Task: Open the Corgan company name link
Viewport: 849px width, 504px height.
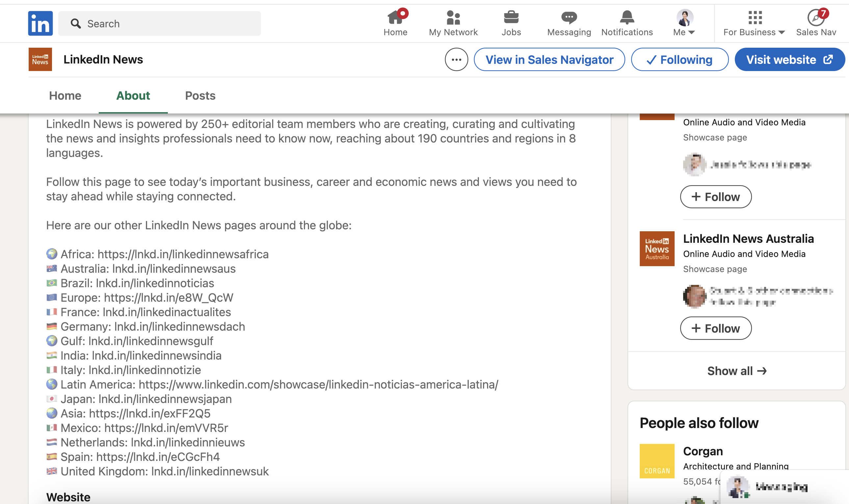Action: pos(703,451)
